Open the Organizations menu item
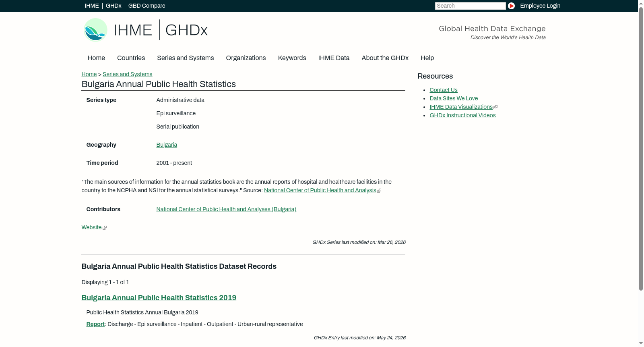Screen dimensions: 644x347 tap(246, 58)
